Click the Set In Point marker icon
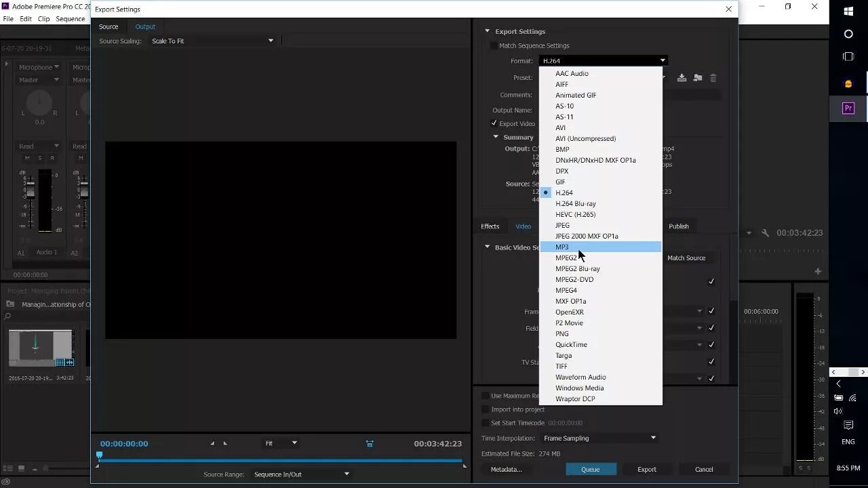 pos(212,443)
